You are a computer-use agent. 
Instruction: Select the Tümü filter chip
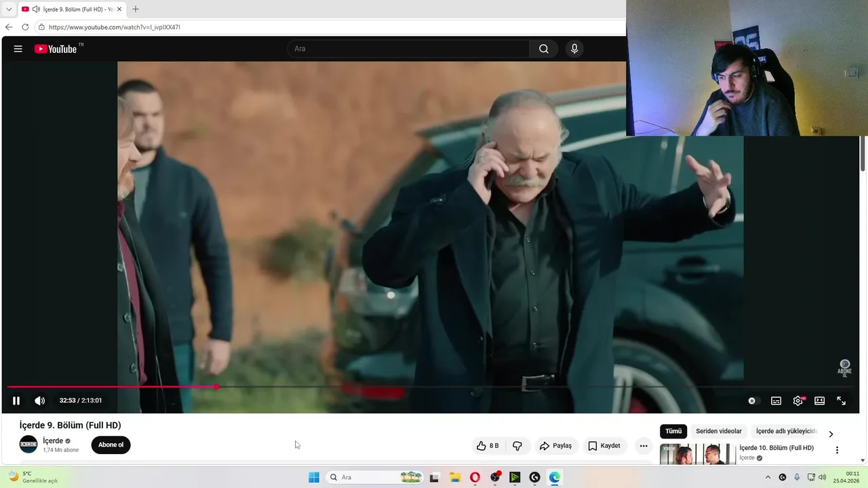point(673,431)
